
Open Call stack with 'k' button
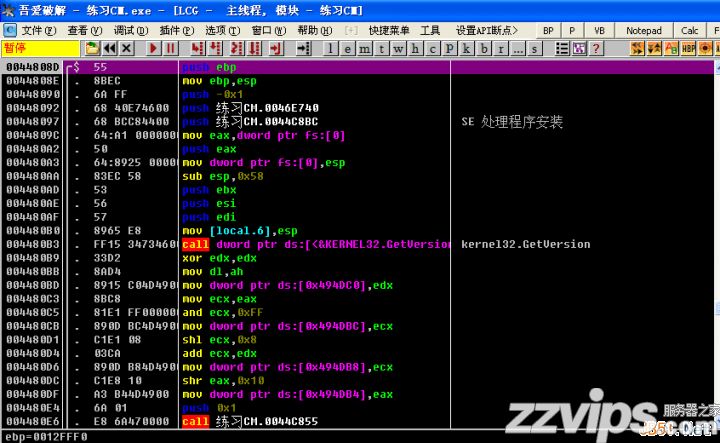(466, 48)
